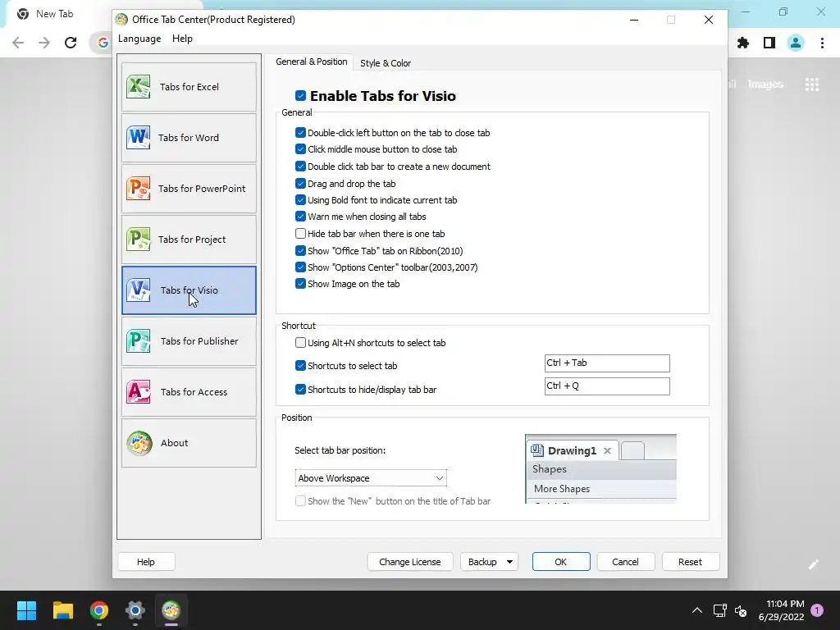Open Settings from the taskbar
Image resolution: width=840 pixels, height=630 pixels.
(x=135, y=610)
